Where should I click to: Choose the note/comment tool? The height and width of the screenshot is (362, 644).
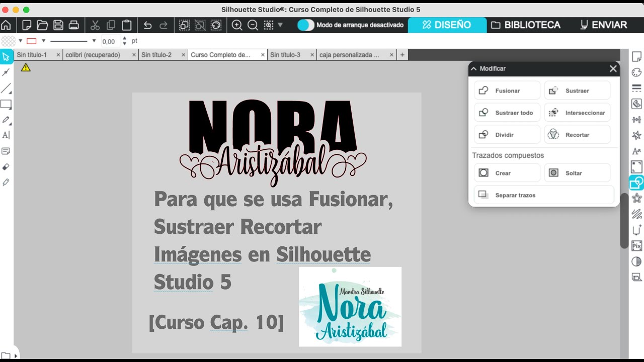click(x=6, y=151)
